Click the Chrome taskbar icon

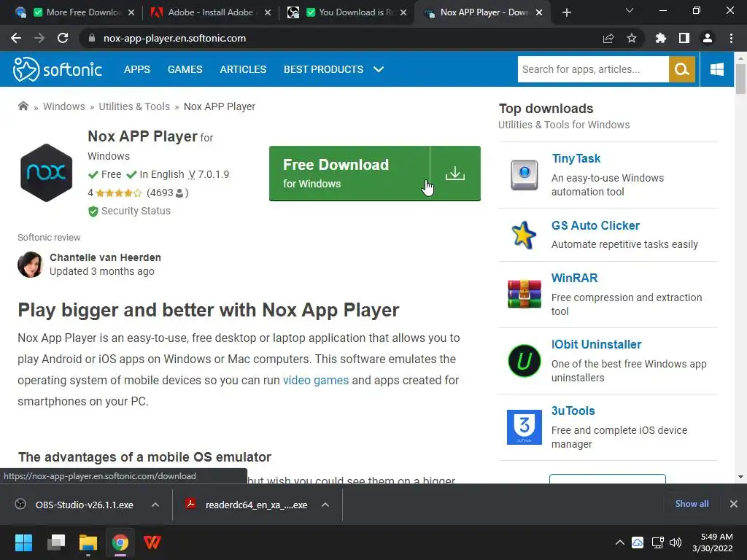coord(120,542)
